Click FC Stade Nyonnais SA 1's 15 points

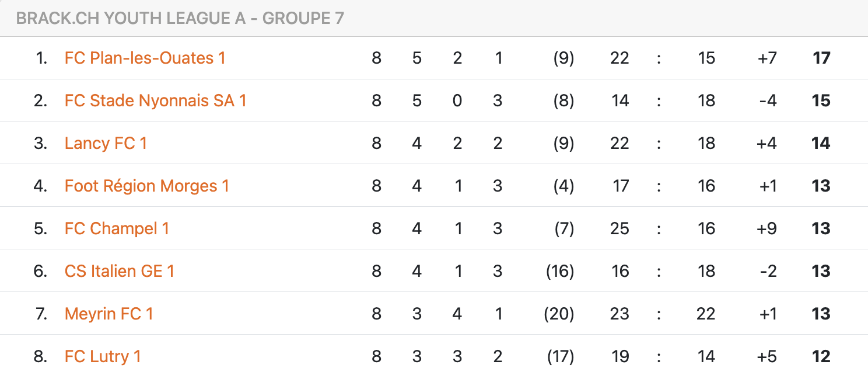pos(821,100)
